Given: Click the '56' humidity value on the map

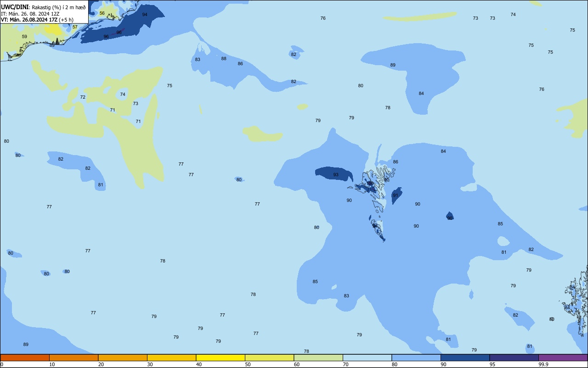Looking at the screenshot, I should (102, 13).
